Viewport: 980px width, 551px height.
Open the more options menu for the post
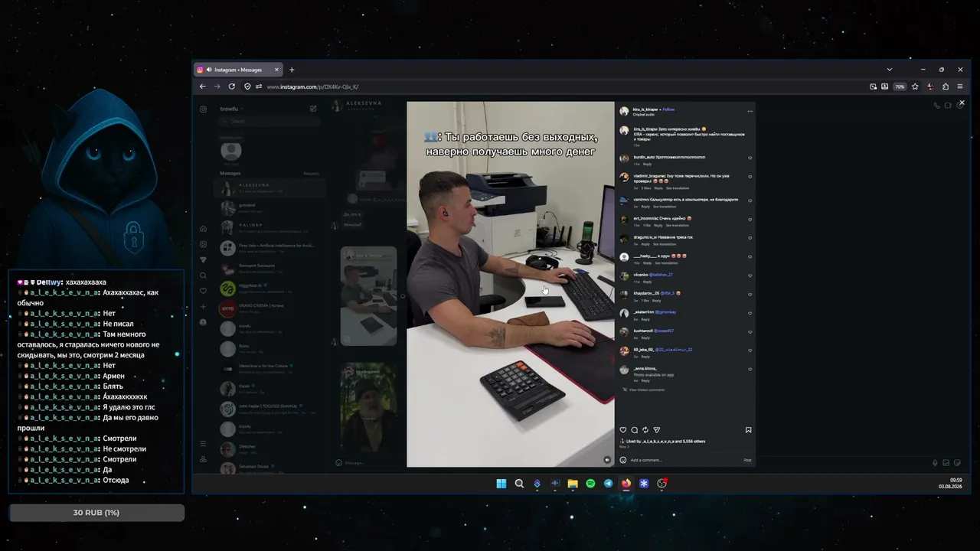point(750,112)
